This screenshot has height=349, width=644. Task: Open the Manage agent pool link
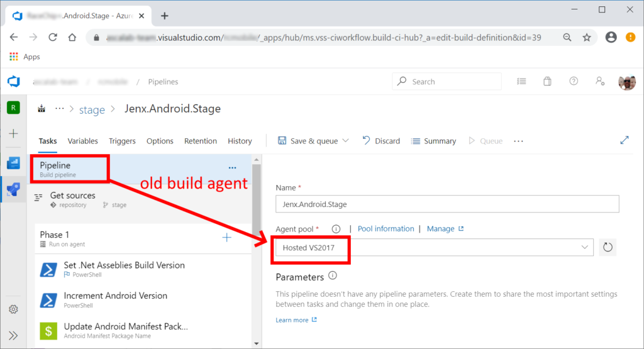tap(445, 229)
